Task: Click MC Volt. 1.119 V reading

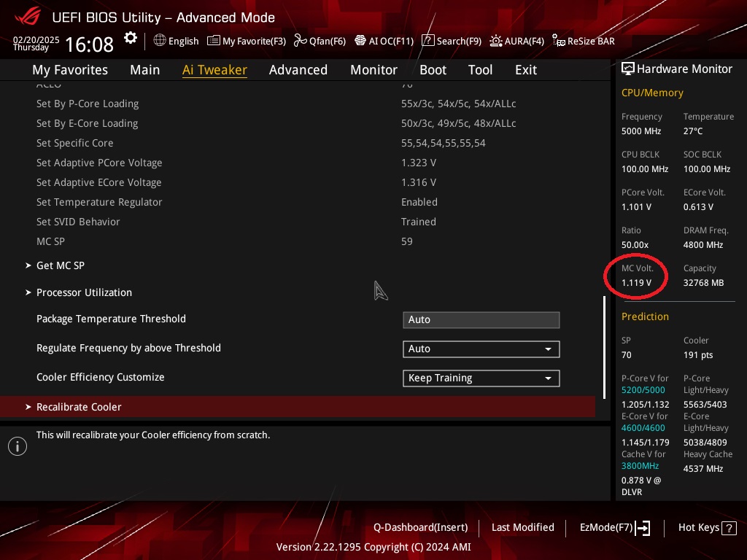Action: 637,276
